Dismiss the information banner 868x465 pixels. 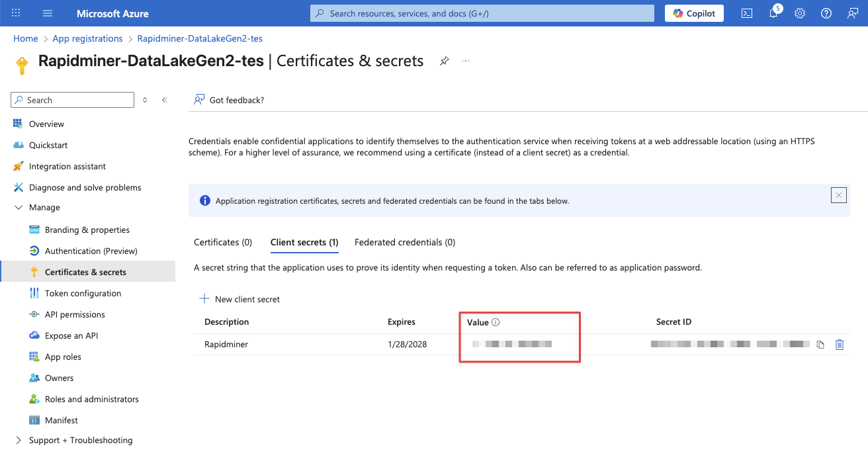839,195
